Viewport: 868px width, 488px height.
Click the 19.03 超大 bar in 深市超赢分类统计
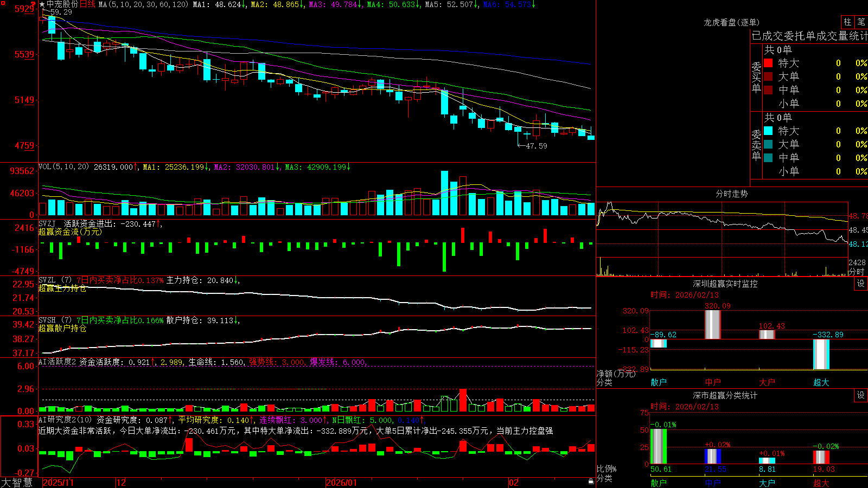821,457
